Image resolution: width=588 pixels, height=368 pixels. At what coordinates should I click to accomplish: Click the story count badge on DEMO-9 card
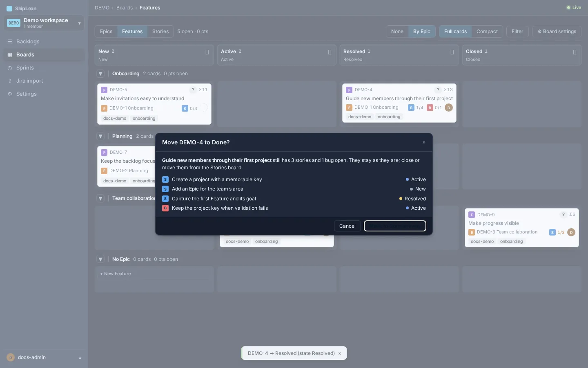click(557, 232)
